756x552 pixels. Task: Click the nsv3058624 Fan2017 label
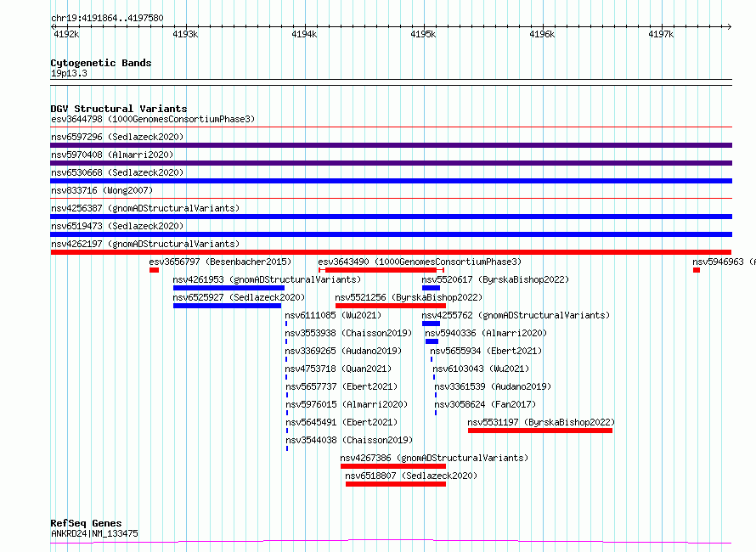tap(485, 404)
